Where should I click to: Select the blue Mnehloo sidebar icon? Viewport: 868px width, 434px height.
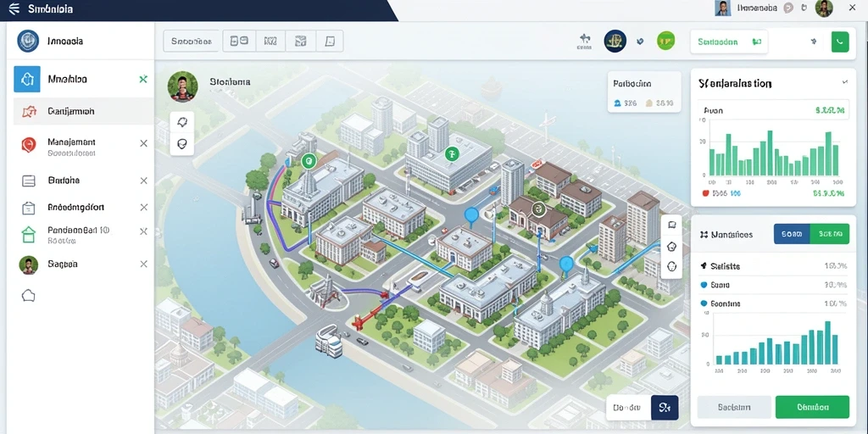pyautogui.click(x=27, y=79)
